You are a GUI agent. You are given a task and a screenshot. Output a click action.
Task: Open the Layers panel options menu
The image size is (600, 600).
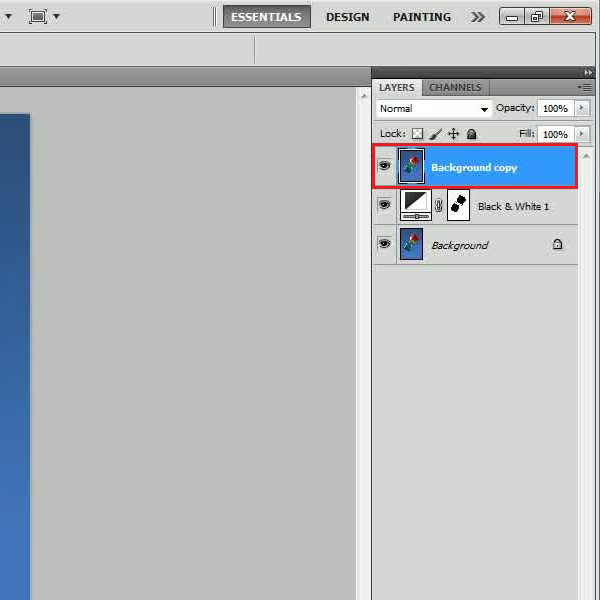point(585,88)
